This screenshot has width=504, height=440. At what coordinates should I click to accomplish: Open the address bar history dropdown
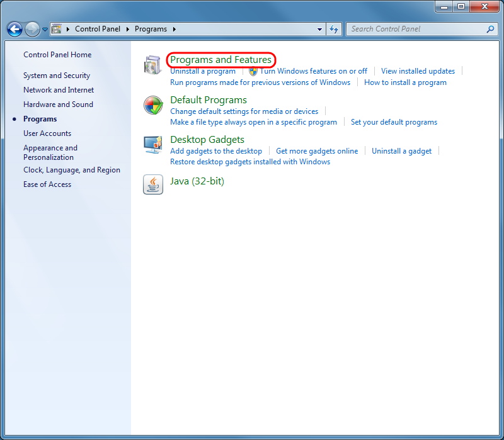click(x=319, y=29)
